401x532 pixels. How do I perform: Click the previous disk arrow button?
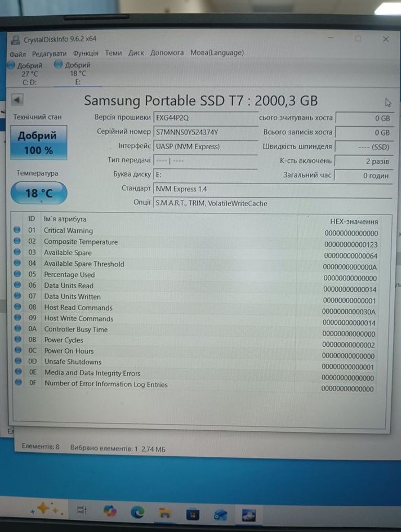click(x=17, y=100)
